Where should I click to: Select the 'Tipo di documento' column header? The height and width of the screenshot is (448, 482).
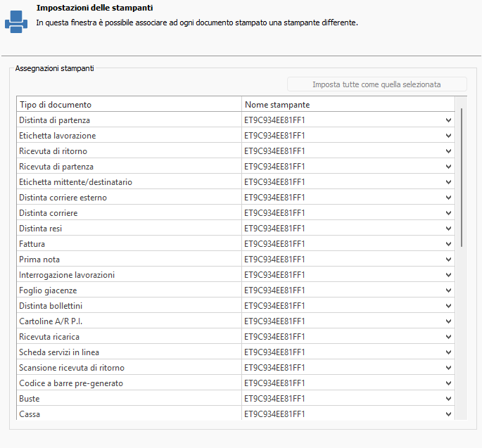point(129,105)
